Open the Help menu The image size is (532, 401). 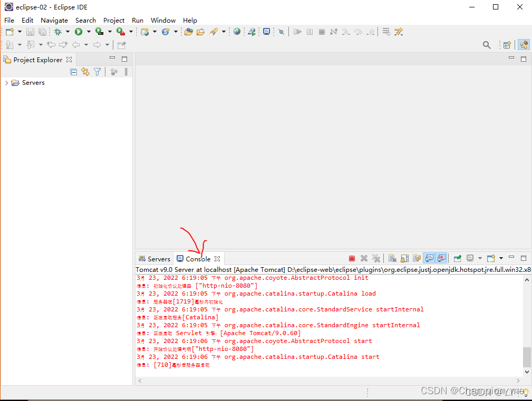pos(190,21)
